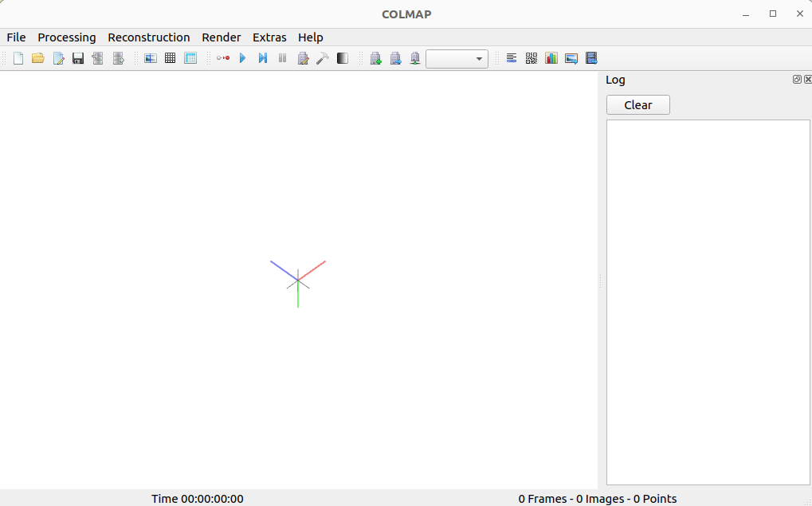Click inside the empty Log text area
This screenshot has height=506, width=812.
point(708,302)
